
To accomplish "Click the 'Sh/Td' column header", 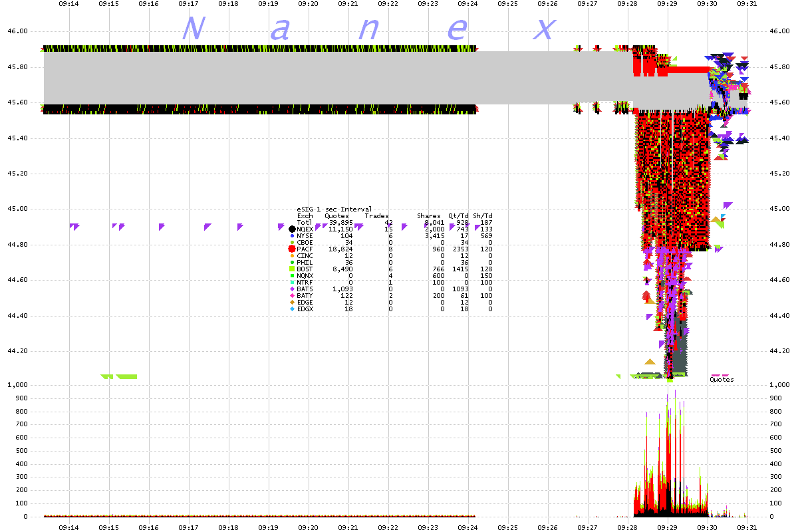I will [483, 215].
